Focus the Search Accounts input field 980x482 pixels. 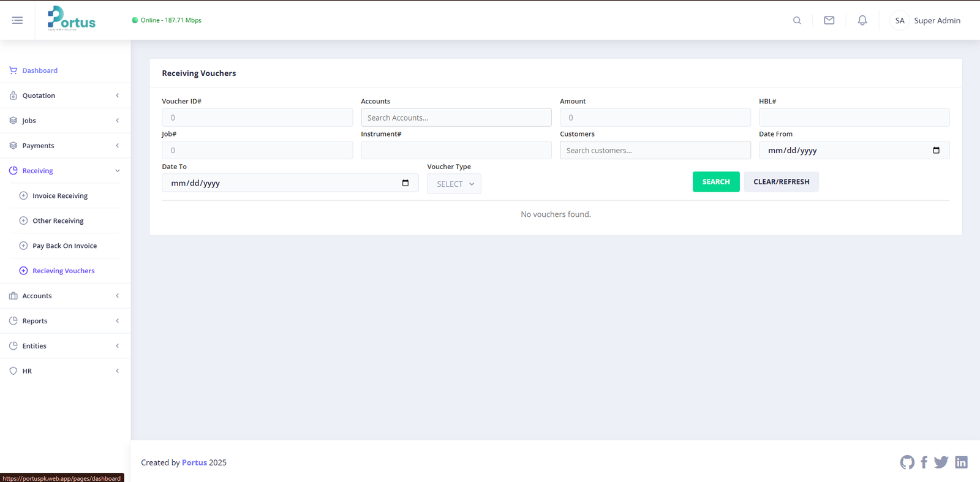(x=456, y=118)
